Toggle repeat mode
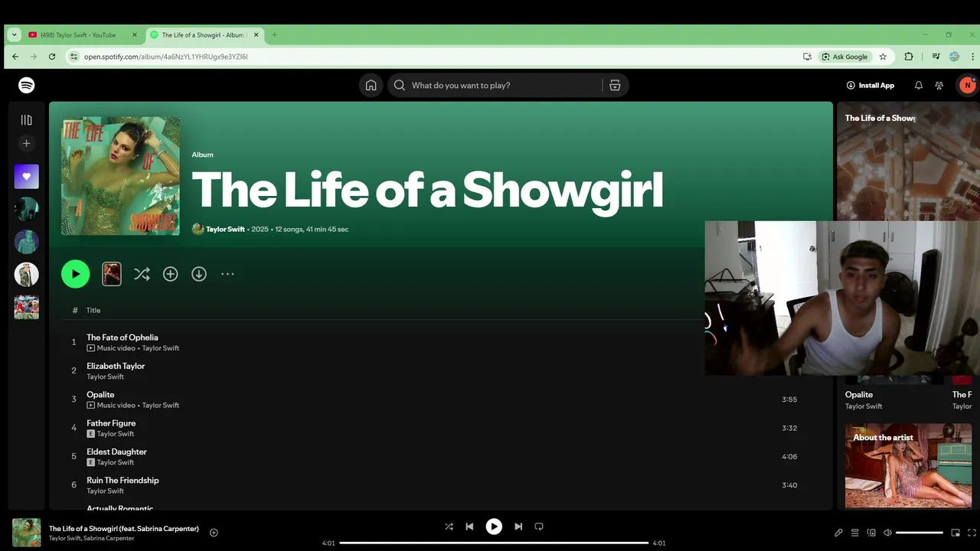Image resolution: width=980 pixels, height=551 pixels. (539, 527)
